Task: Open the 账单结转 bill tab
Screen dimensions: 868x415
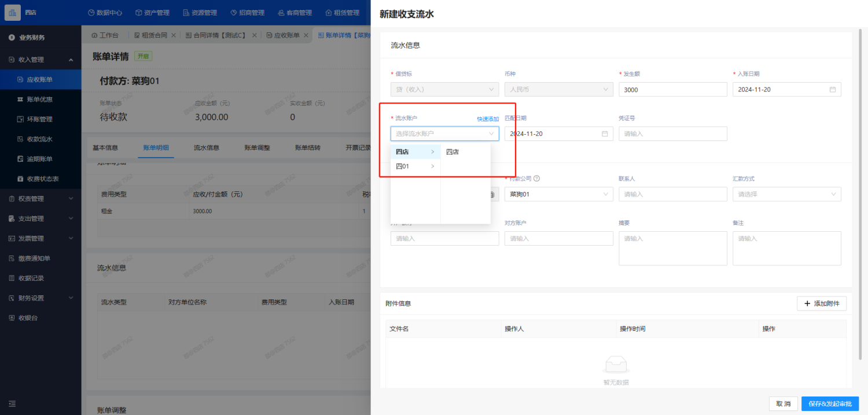Action: point(308,147)
